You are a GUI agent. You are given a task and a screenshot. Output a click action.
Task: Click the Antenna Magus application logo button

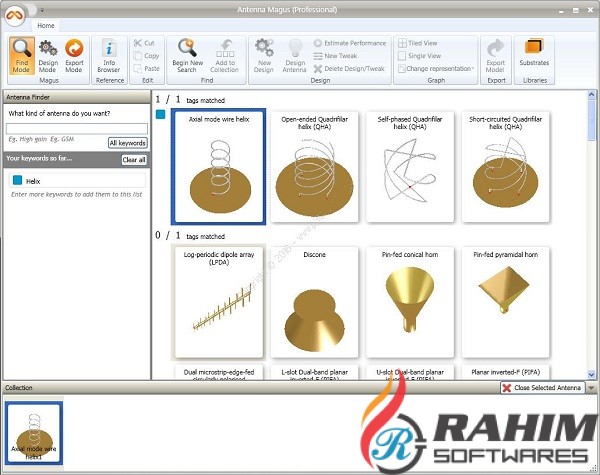point(15,15)
